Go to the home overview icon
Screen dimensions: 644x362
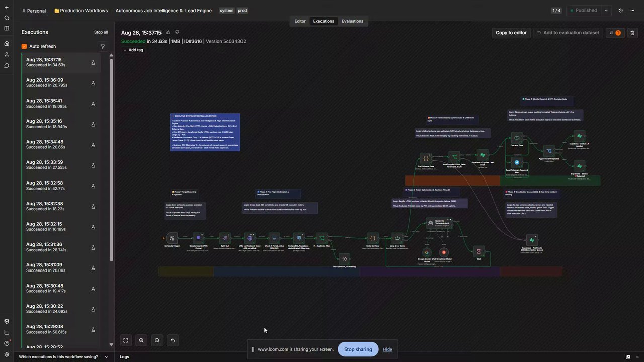tap(7, 44)
